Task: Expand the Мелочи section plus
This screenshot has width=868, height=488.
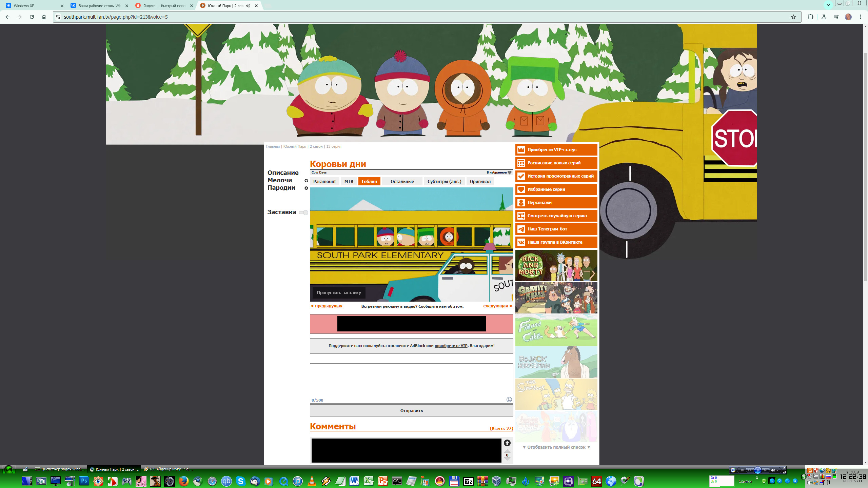Action: (x=306, y=181)
